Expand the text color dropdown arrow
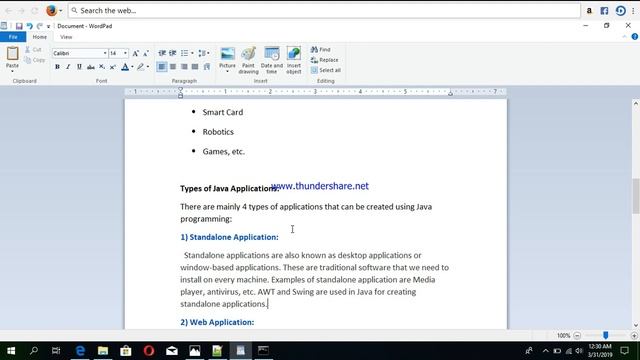This screenshot has height=360, width=640. click(132, 67)
